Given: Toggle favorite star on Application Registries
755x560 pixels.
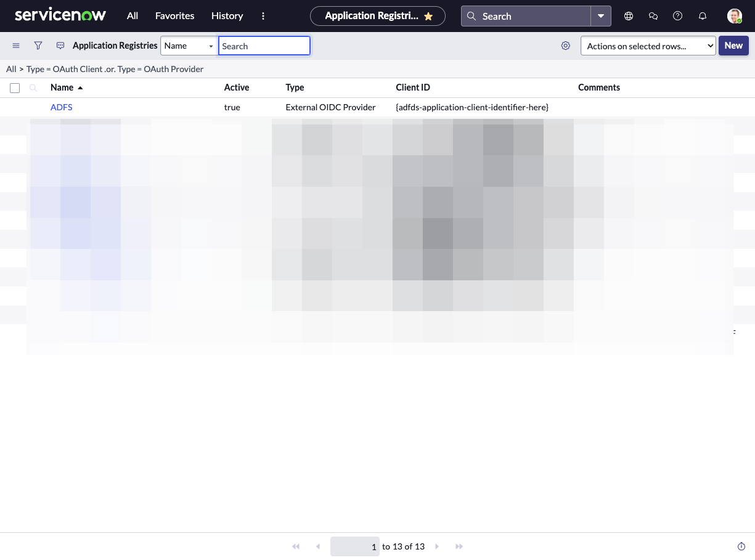Looking at the screenshot, I should click(428, 17).
